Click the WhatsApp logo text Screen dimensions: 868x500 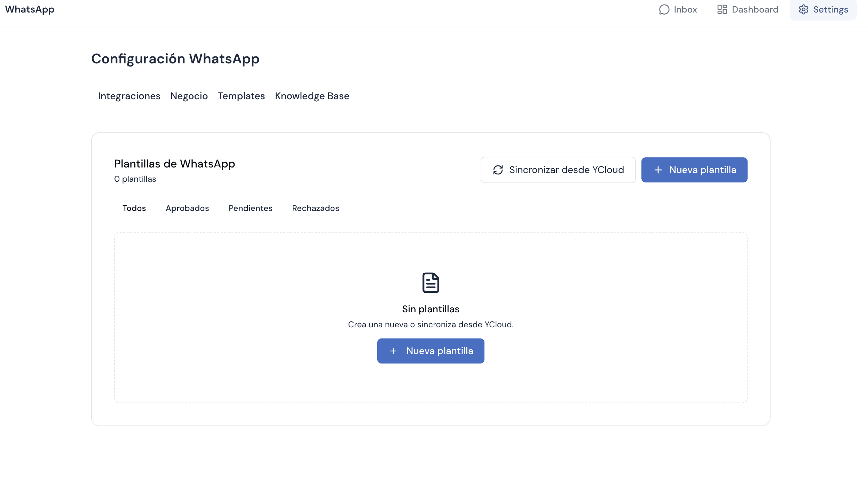[30, 9]
